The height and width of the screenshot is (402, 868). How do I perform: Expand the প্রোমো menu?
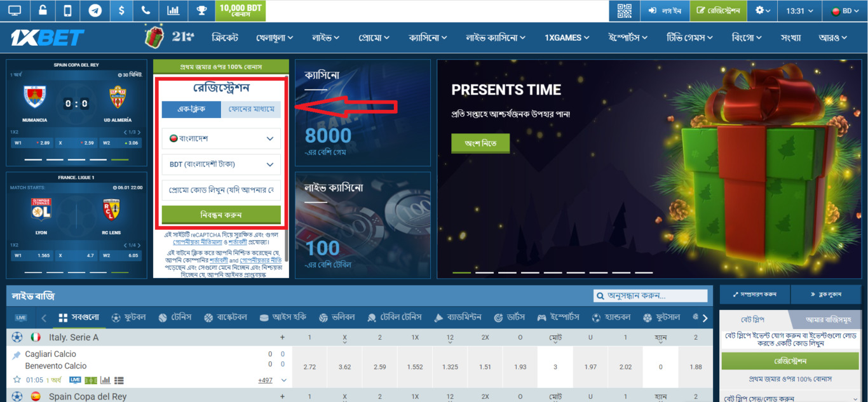(374, 37)
